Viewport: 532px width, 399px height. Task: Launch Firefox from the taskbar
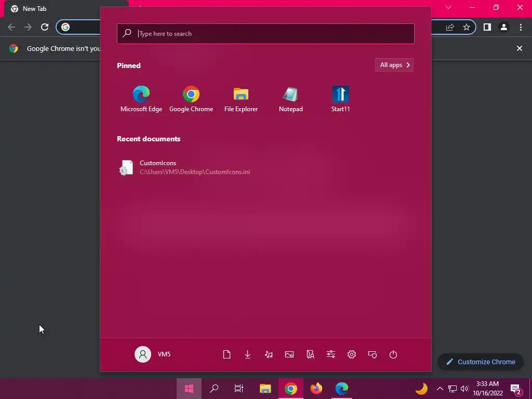pos(316,389)
